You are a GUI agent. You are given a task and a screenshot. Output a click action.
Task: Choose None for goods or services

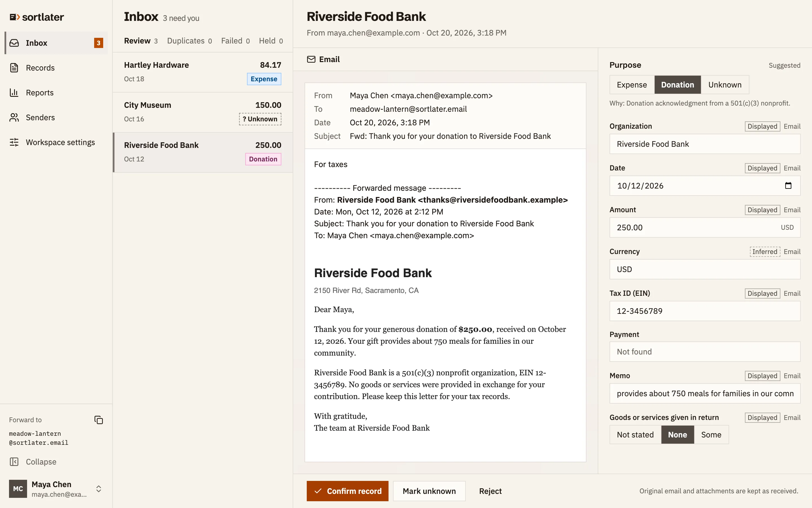click(x=678, y=435)
